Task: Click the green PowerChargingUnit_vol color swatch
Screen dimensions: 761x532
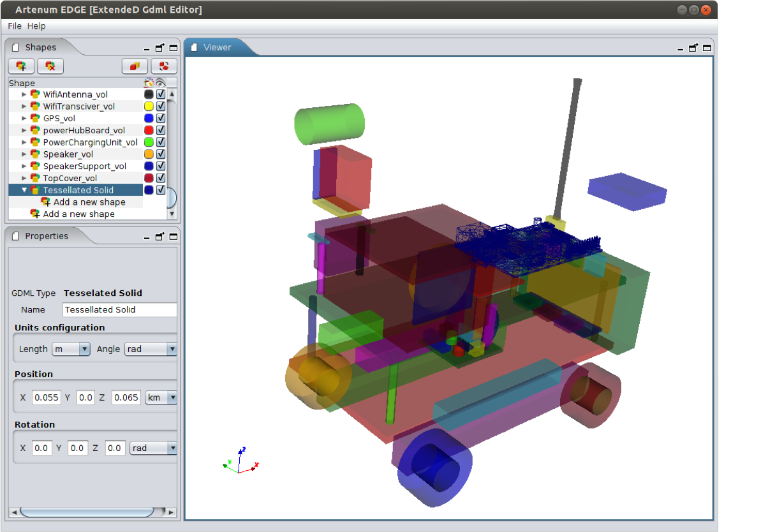Action: tap(149, 142)
